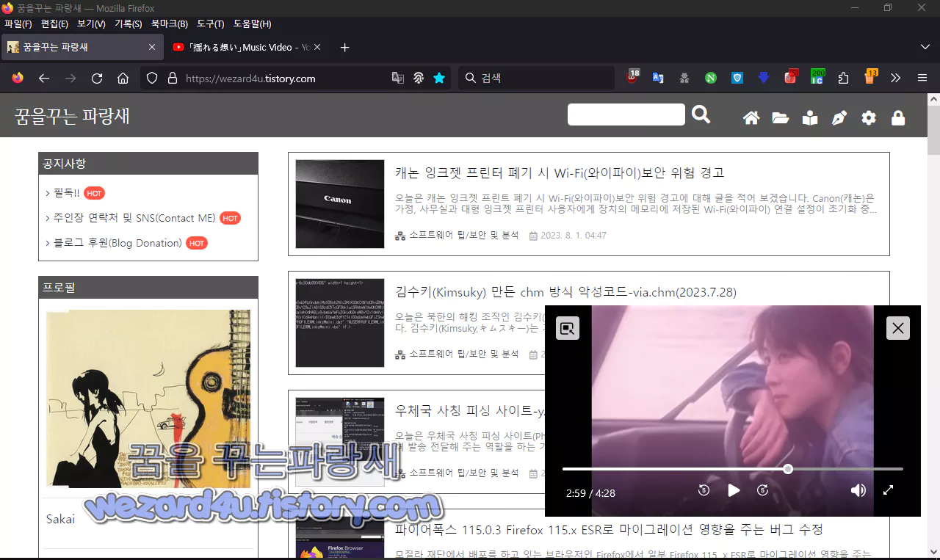The width and height of the screenshot is (940, 560).
Task: Open the guestbook reading-person icon in header
Action: click(810, 118)
